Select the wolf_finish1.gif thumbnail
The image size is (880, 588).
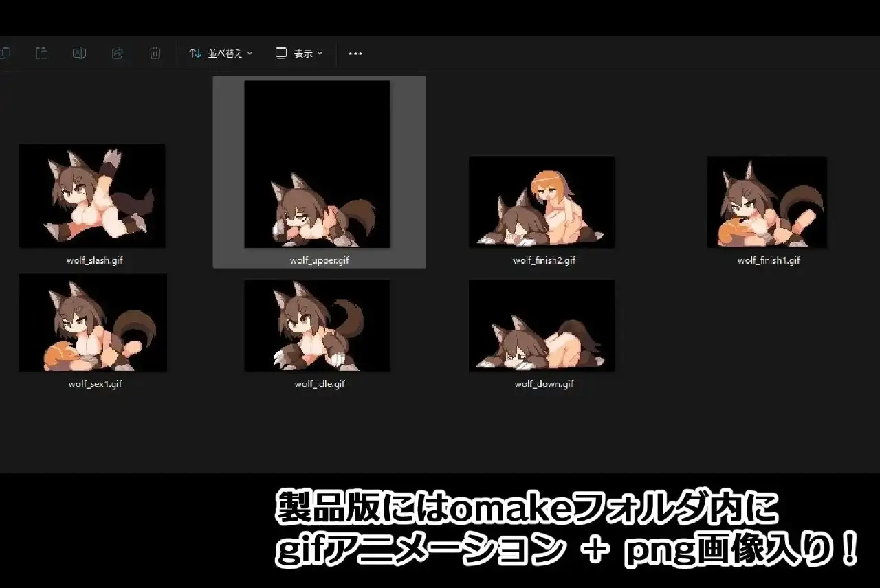(767, 202)
